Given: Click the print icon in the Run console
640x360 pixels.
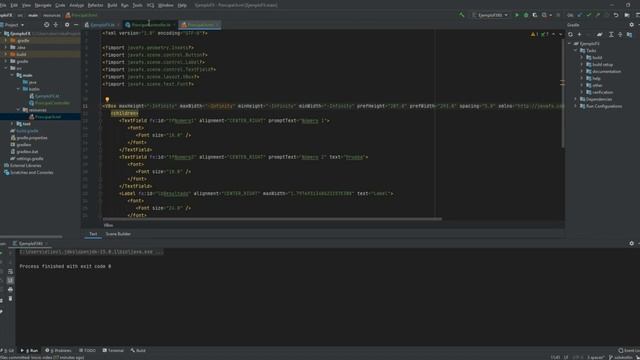Looking at the screenshot, I should tap(10, 289).
